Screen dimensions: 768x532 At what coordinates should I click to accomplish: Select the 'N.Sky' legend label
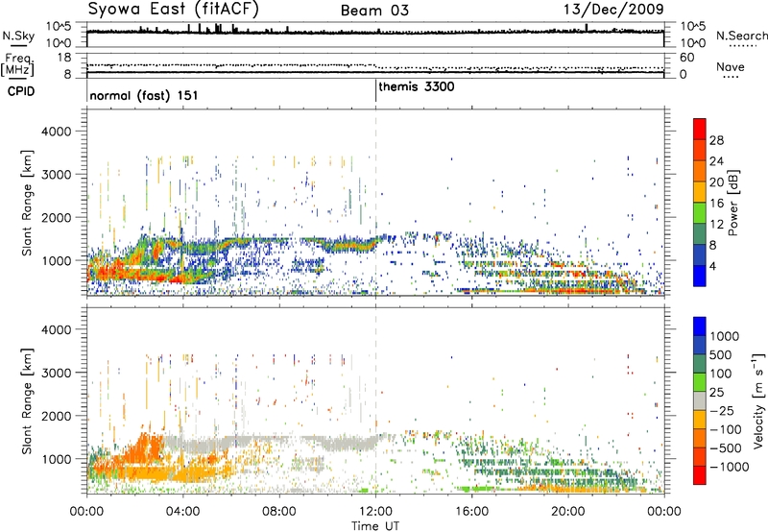coord(18,36)
